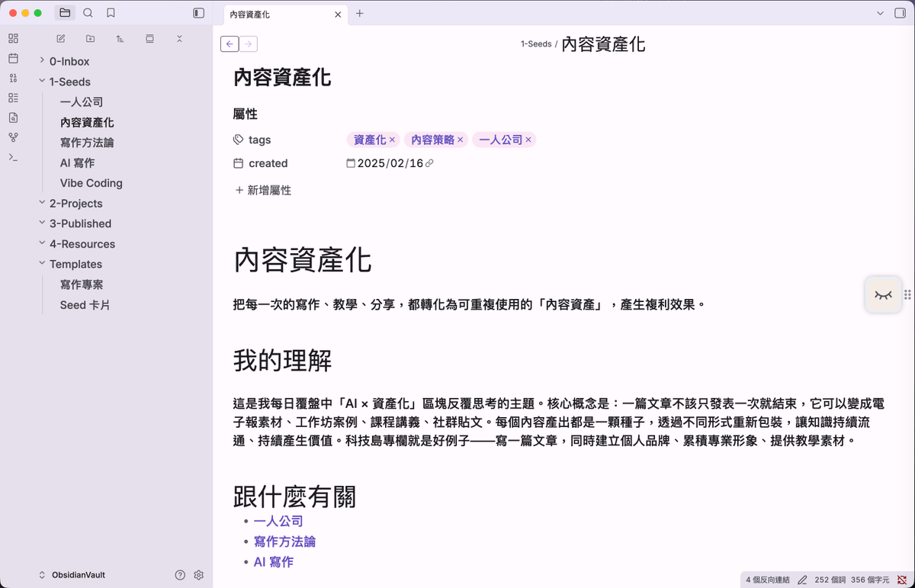Open the help question mark icon
915x588 pixels.
tap(180, 575)
